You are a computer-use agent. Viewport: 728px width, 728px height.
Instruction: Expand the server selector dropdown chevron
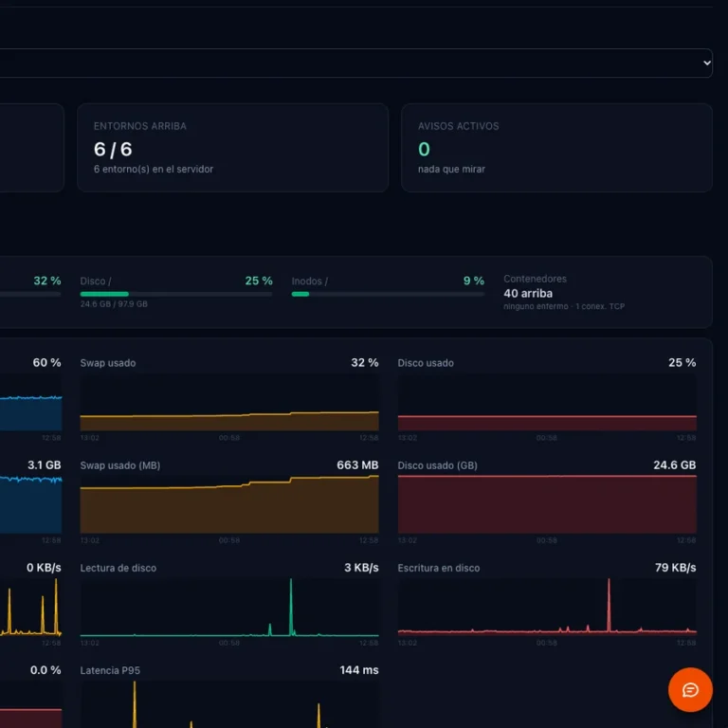[706, 63]
